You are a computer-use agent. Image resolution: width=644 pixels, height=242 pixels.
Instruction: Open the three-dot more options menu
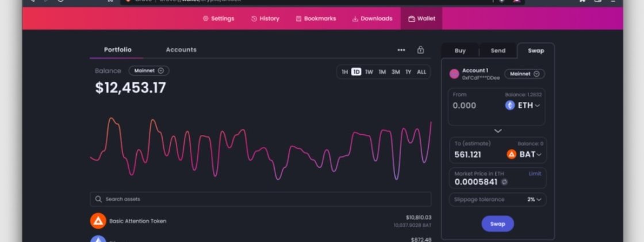coord(401,50)
